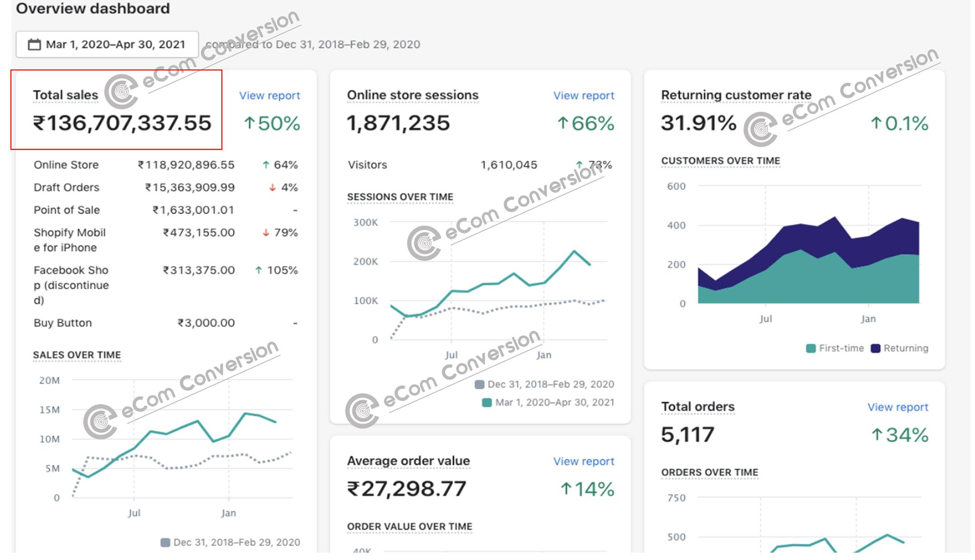Click the 34% total orders increase indicator
Viewport: 975px width, 560px height.
pos(900,435)
